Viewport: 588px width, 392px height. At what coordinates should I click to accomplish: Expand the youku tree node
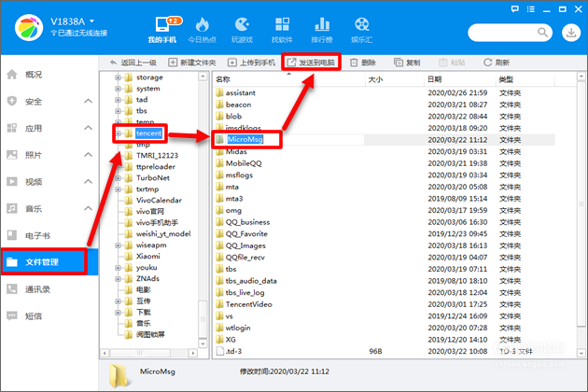coord(118,268)
